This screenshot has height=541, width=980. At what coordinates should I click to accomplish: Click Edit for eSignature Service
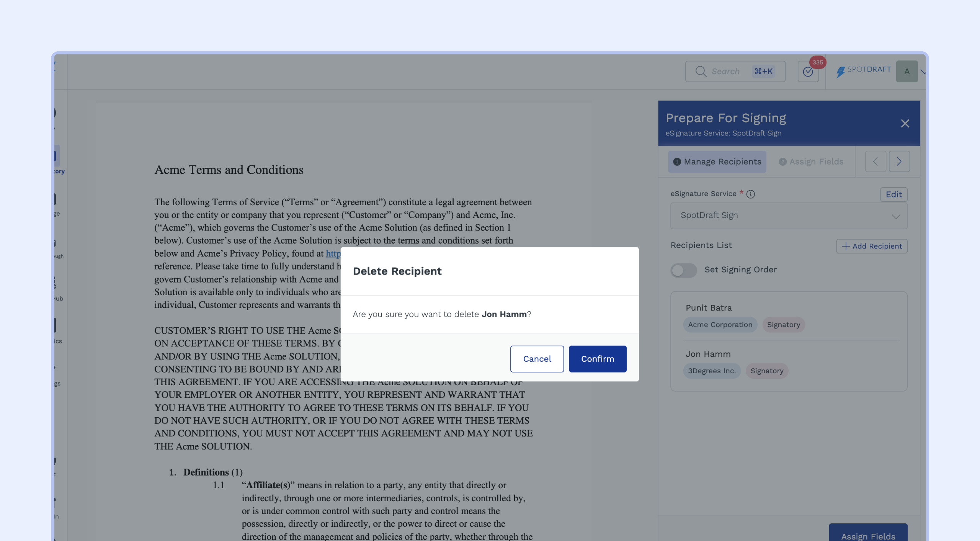[893, 194]
